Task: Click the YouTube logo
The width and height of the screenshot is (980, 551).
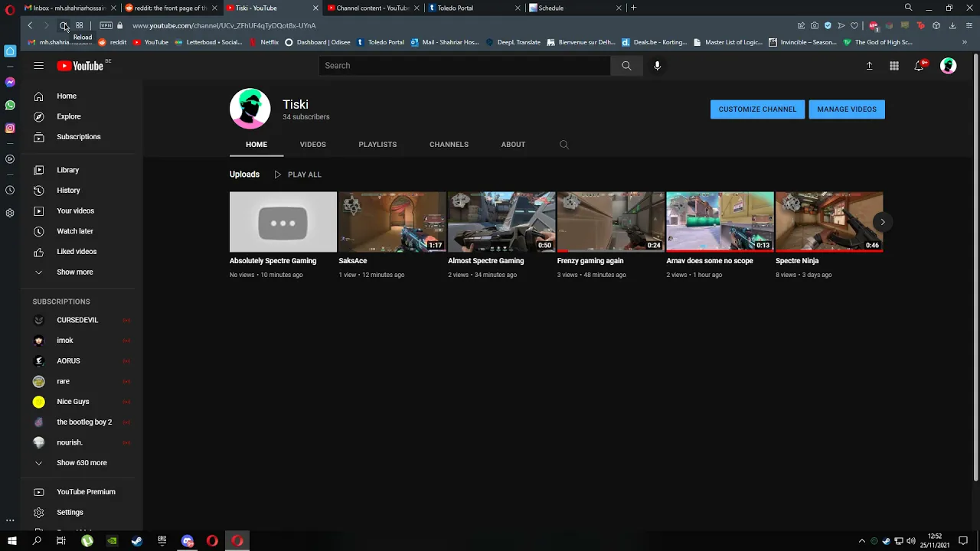Action: [80, 66]
